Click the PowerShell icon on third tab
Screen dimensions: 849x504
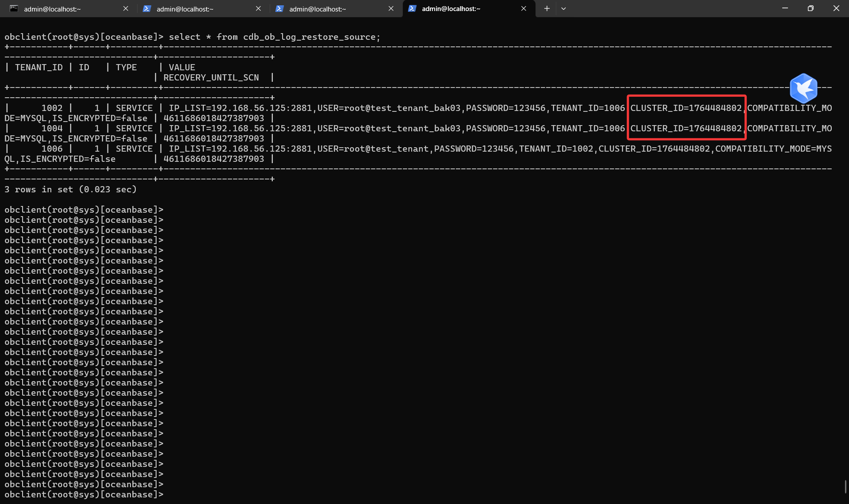[x=279, y=8]
